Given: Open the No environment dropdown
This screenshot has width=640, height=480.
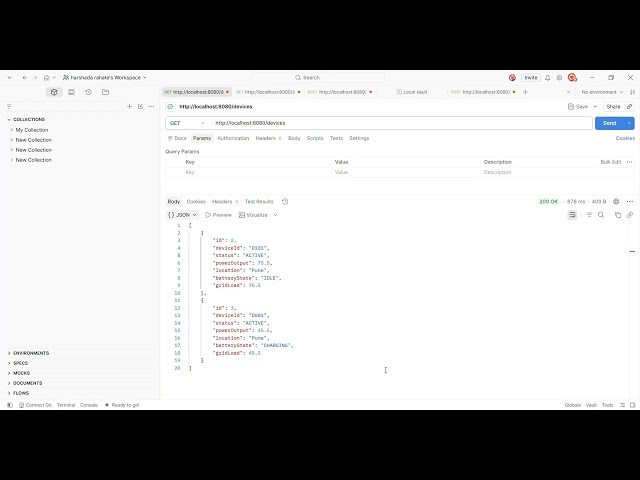Looking at the screenshot, I should [602, 92].
